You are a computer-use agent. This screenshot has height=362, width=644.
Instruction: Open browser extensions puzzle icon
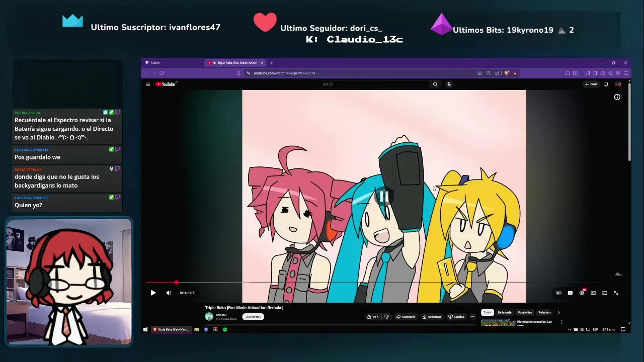568,73
